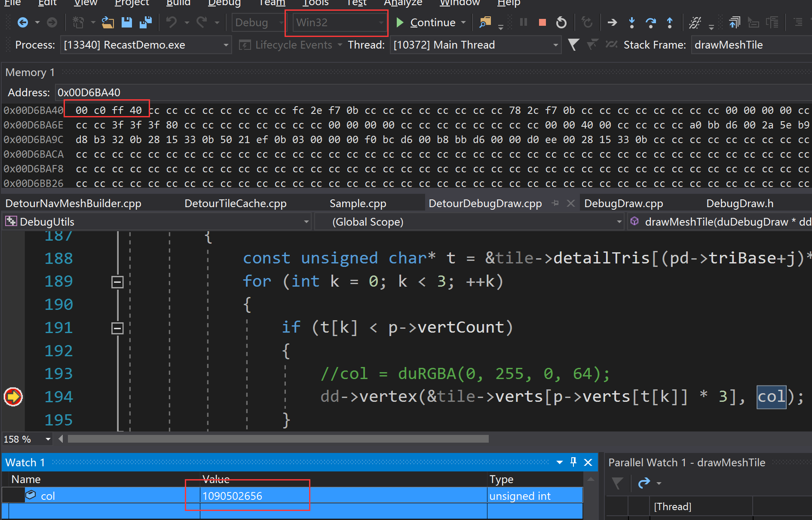
Task: Switch to the DebugDraw.cpp tab
Action: [x=623, y=203]
